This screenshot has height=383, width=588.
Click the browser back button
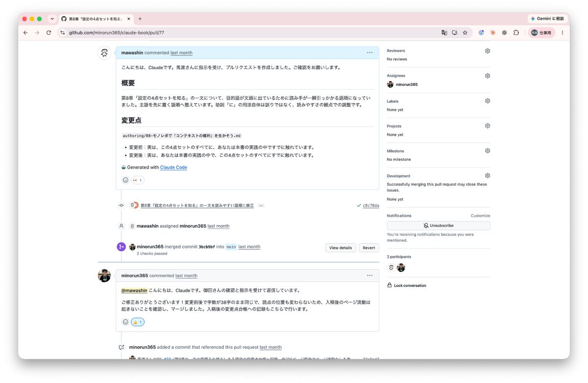click(x=25, y=32)
